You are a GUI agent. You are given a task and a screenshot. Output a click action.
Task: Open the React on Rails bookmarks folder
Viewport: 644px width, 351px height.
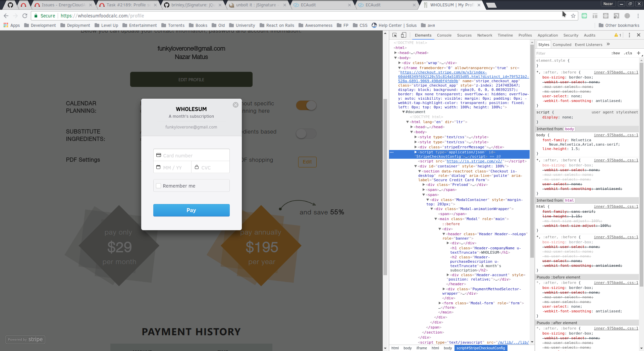[x=277, y=25]
